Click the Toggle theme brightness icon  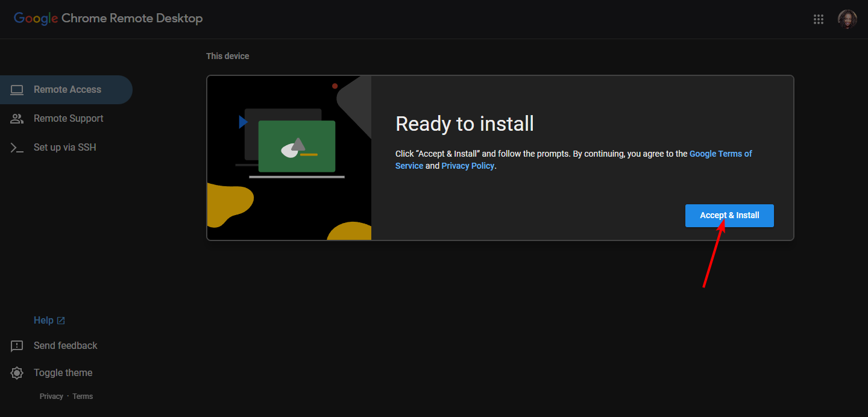click(x=17, y=373)
